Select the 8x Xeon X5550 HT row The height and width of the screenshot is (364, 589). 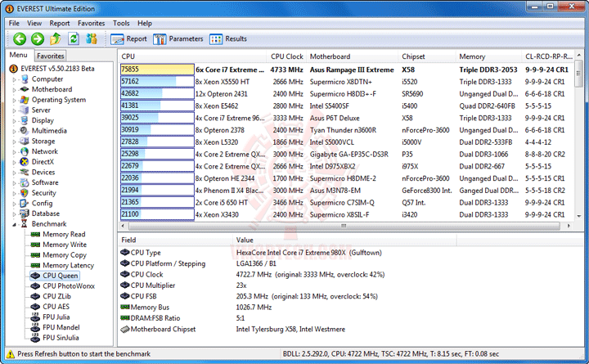pos(346,82)
